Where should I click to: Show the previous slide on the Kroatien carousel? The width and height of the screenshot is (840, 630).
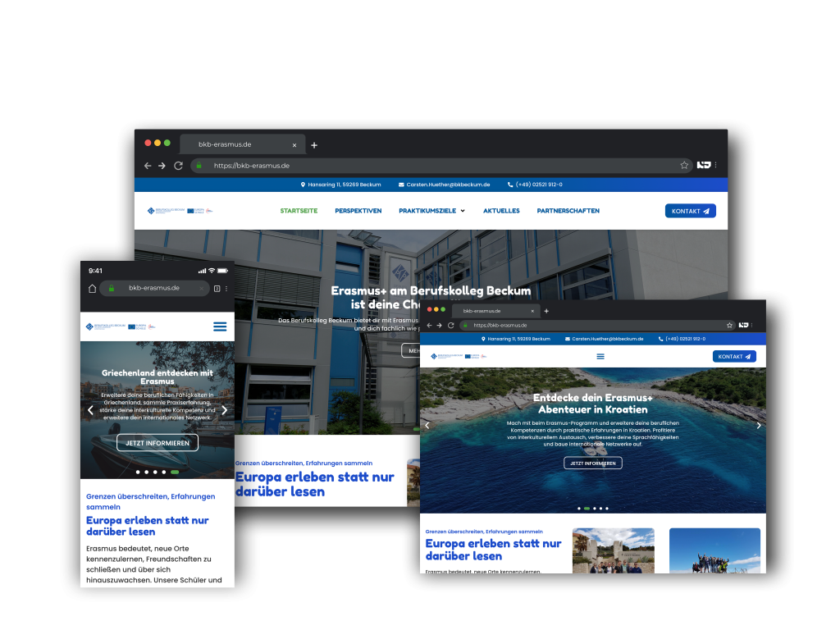[x=427, y=426]
